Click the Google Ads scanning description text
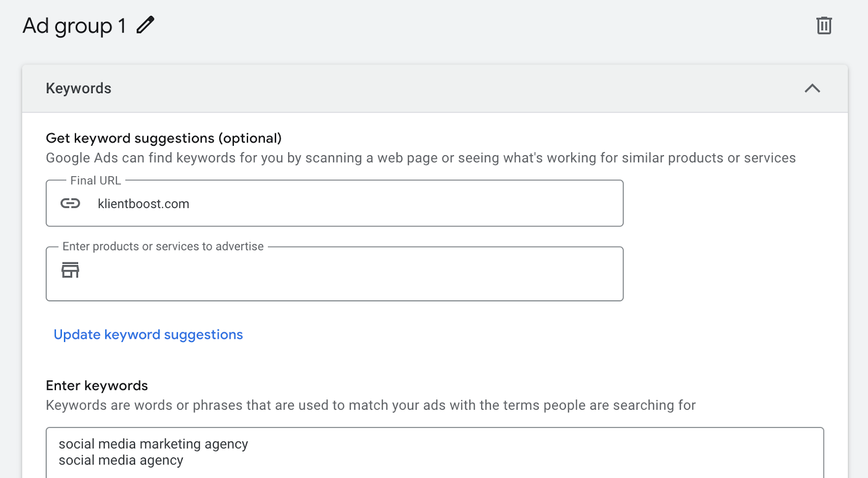Screen dimensions: 868x478 click(420, 158)
